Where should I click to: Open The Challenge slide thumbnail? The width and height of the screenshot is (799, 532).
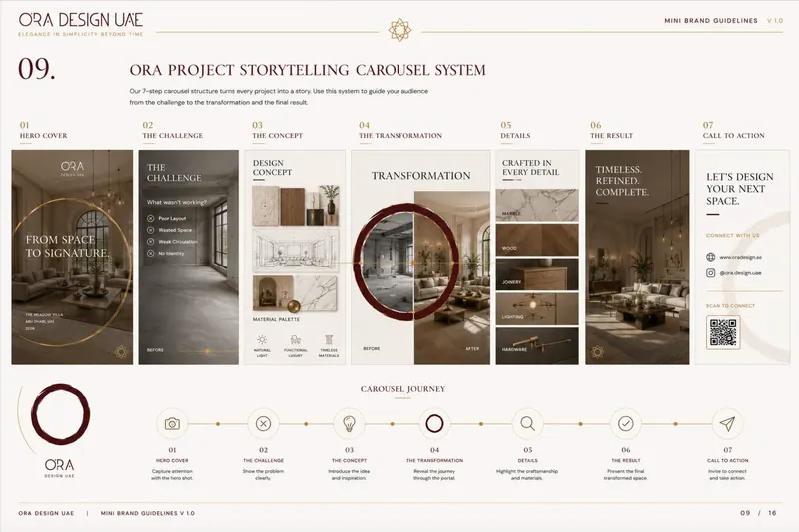coord(189,258)
